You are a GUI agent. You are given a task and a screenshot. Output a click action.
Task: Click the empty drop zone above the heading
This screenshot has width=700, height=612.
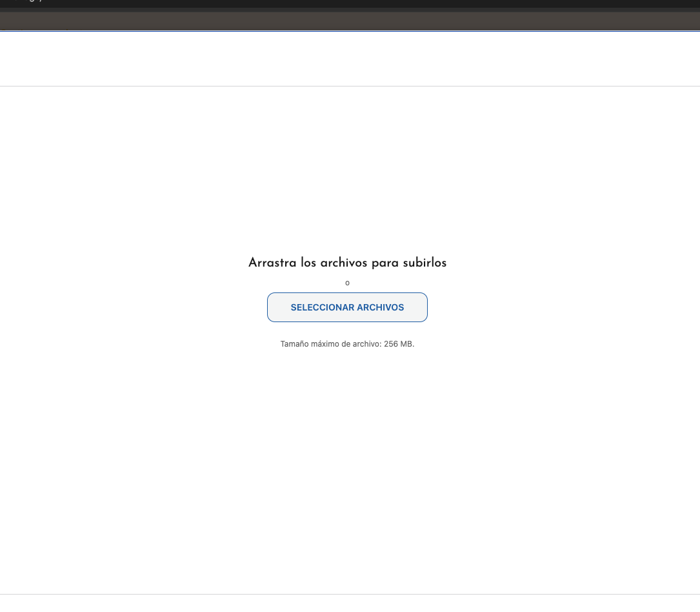[x=348, y=168]
